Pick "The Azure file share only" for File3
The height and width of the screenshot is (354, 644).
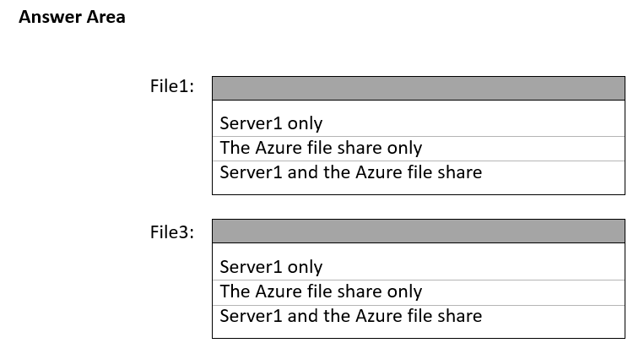[321, 292]
